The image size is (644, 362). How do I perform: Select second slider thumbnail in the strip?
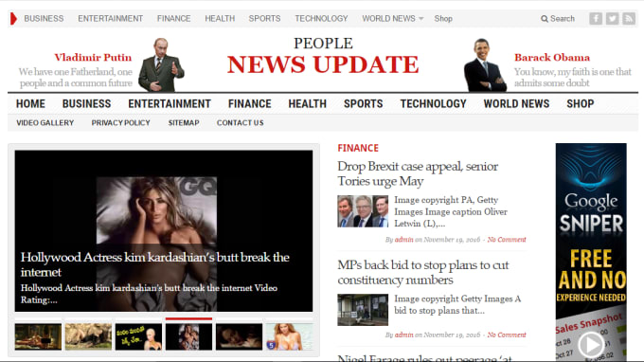tap(88, 337)
